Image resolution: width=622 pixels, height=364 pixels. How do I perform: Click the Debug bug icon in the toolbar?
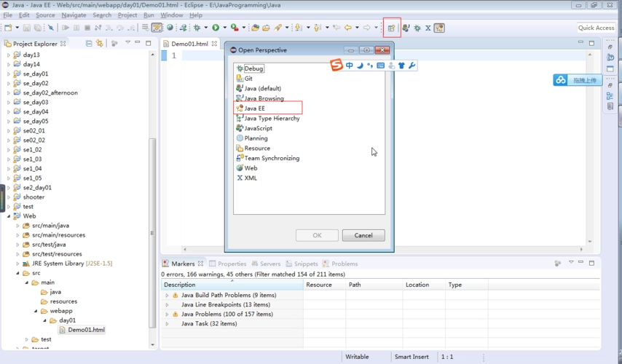coord(197,28)
